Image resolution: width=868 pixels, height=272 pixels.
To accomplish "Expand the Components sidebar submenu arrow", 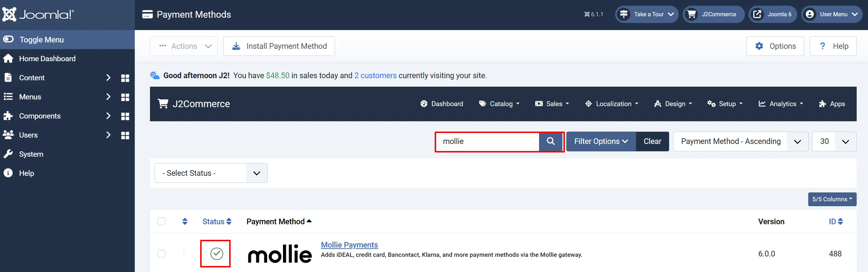I will 108,116.
